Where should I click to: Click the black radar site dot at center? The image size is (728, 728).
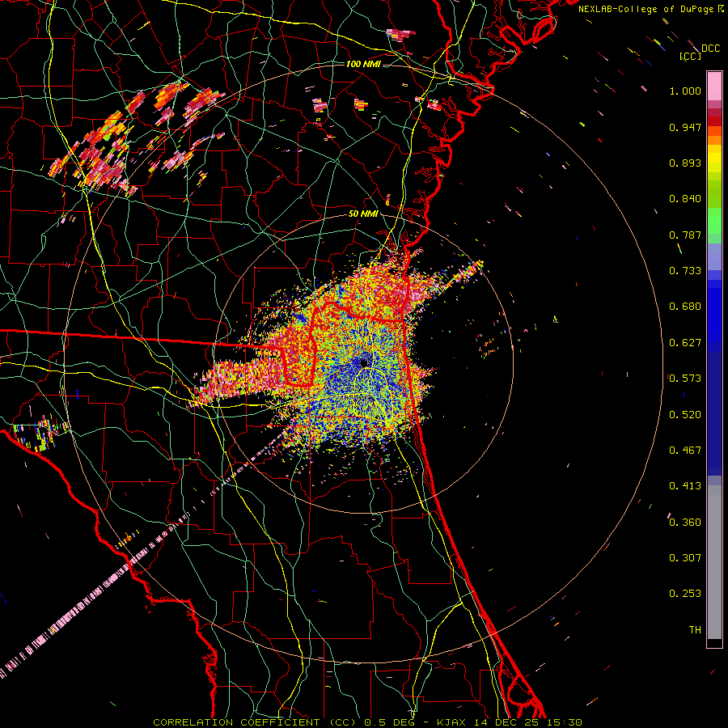[364, 362]
